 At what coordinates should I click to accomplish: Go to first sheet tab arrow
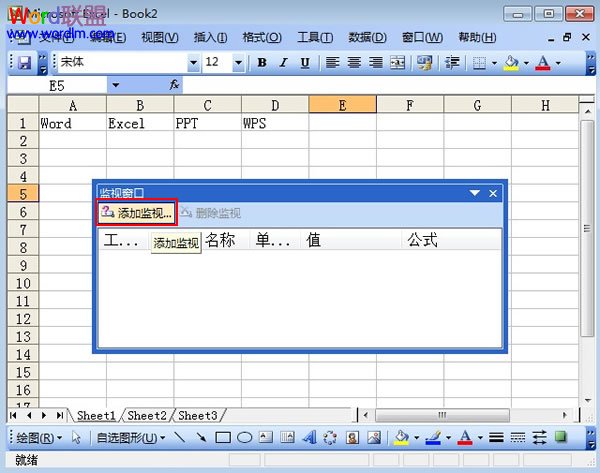coord(13,415)
